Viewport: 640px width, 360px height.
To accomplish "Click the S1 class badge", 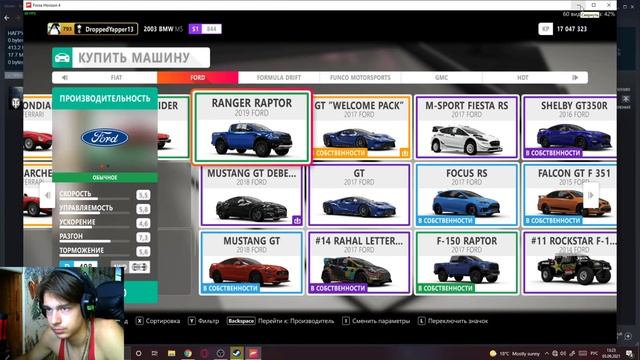I will coord(195,29).
